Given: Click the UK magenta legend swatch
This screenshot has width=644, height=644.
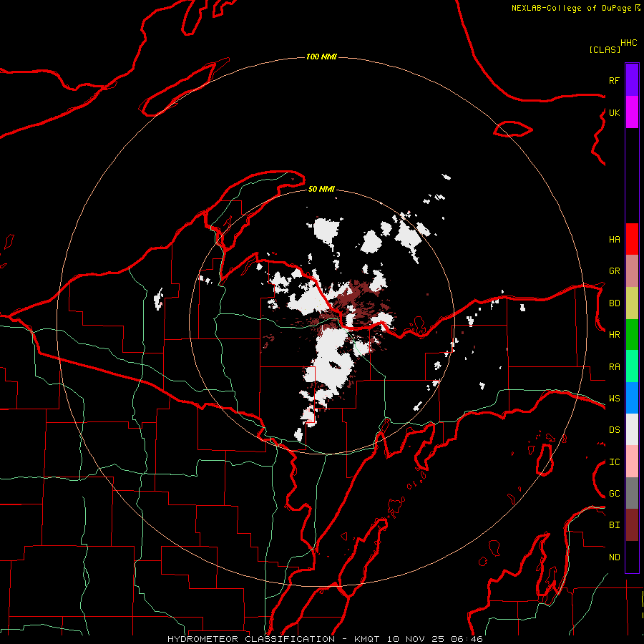Looking at the screenshot, I should tap(632, 112).
